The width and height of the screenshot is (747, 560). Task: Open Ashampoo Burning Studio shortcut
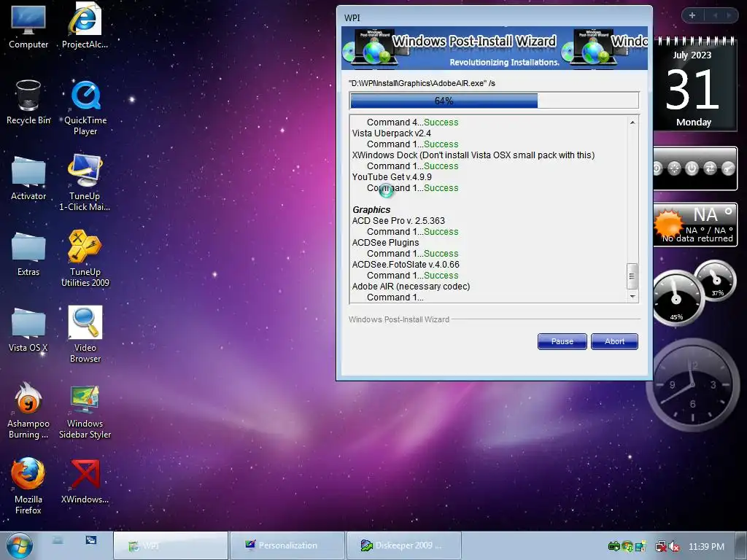point(28,411)
